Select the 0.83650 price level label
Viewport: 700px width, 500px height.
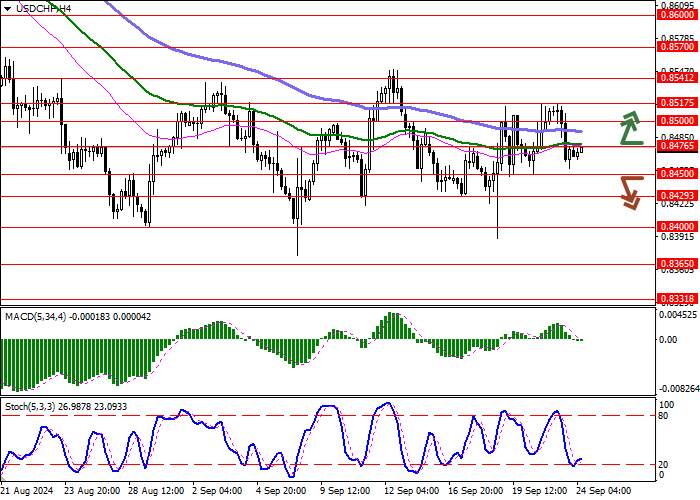tap(677, 264)
